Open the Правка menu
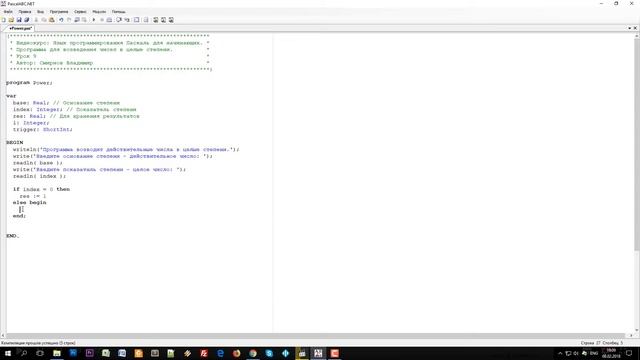The height and width of the screenshot is (360, 640). 24,12
